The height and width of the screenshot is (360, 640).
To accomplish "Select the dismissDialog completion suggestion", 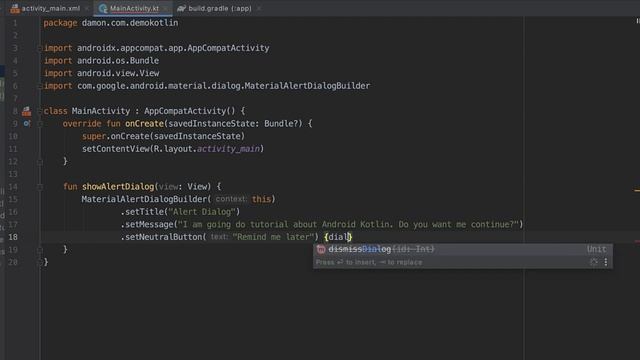I will coord(462,249).
